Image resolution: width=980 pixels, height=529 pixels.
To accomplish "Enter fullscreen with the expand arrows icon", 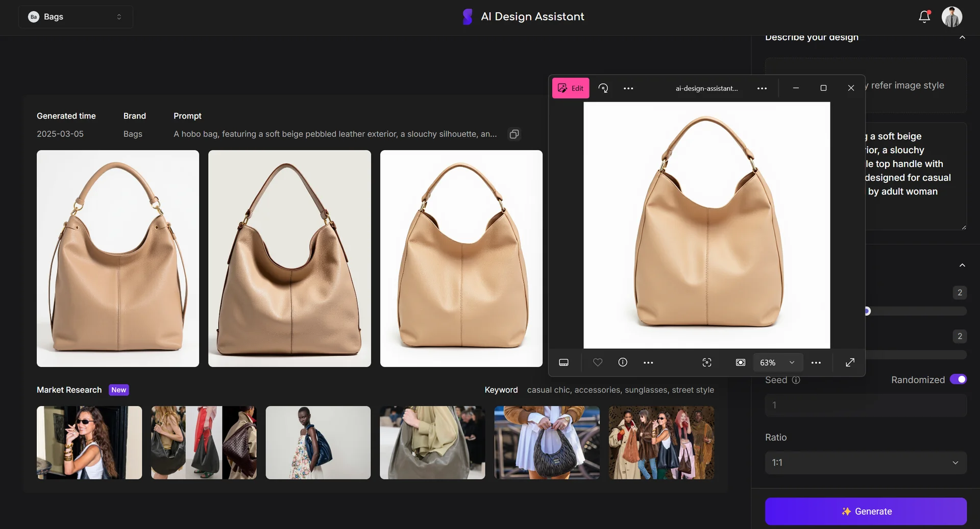I will [850, 362].
